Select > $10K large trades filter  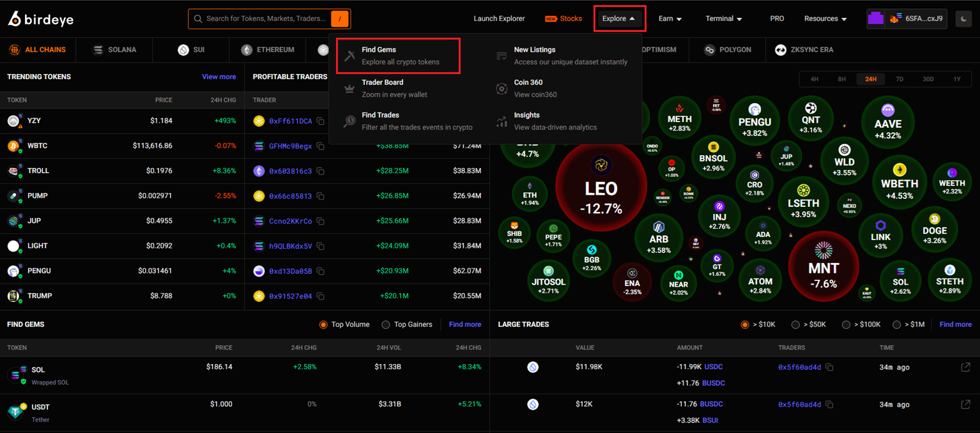tap(758, 324)
